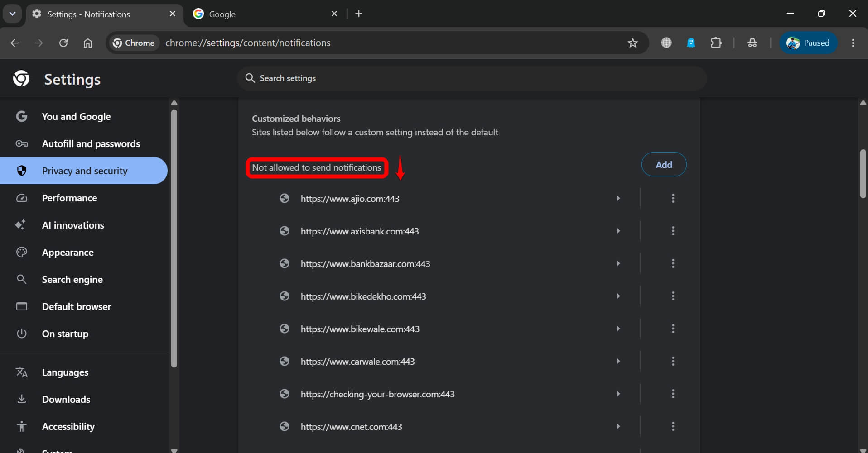The height and width of the screenshot is (453, 868).
Task: Open more actions for bikedekho.com
Action: [673, 296]
